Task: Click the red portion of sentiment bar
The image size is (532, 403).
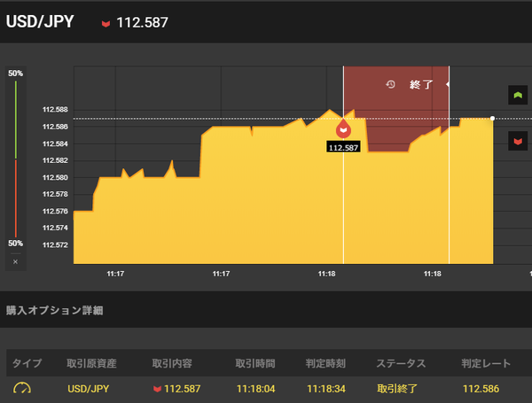Action: [16, 198]
